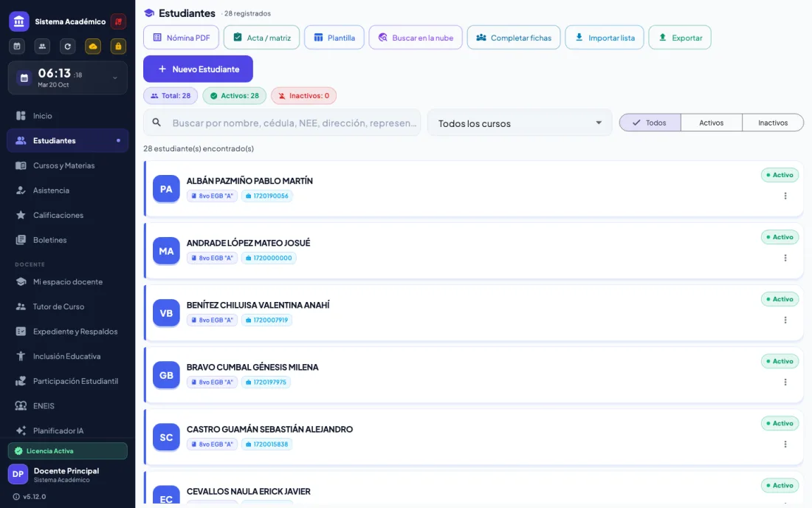Viewport: 812px width, 508px height.
Task: Click the yellow padlock lock icon
Action: [118, 47]
